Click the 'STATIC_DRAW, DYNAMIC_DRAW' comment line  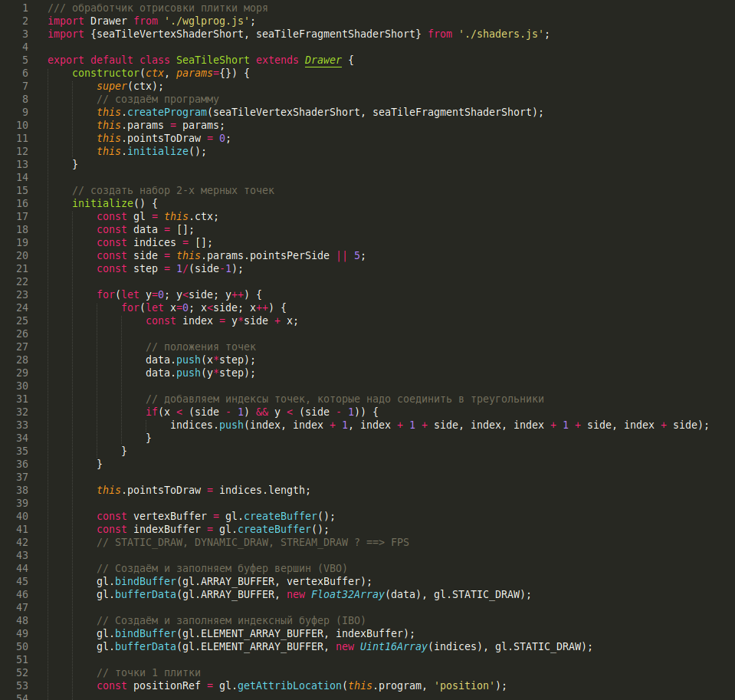253,543
